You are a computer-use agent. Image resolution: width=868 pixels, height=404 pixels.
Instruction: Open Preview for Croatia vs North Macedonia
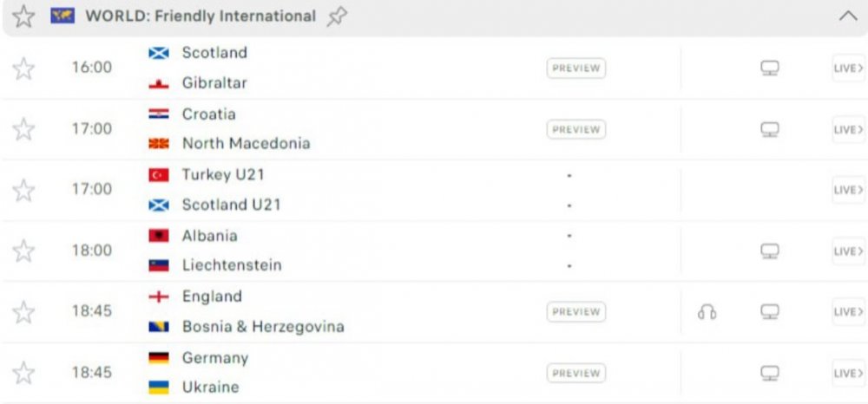tap(575, 129)
